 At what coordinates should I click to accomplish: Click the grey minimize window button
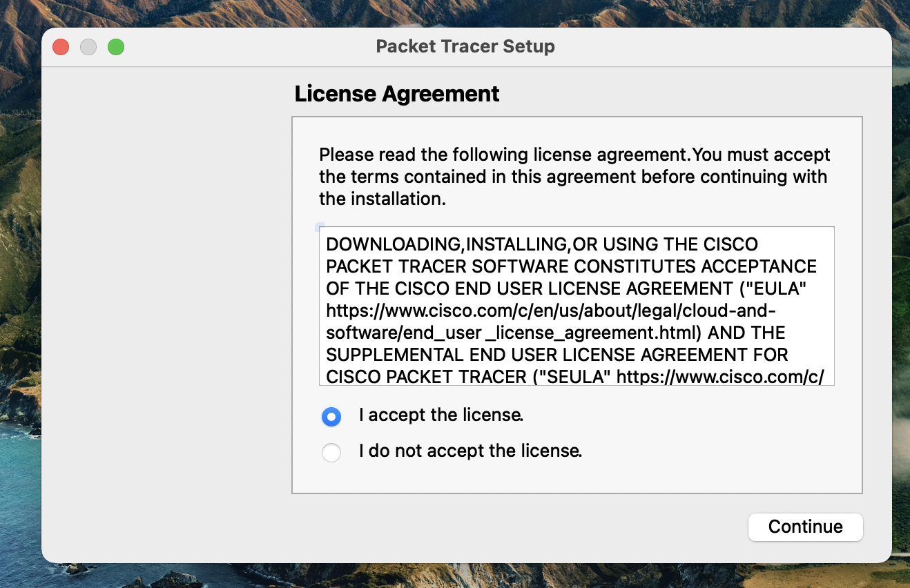click(88, 47)
